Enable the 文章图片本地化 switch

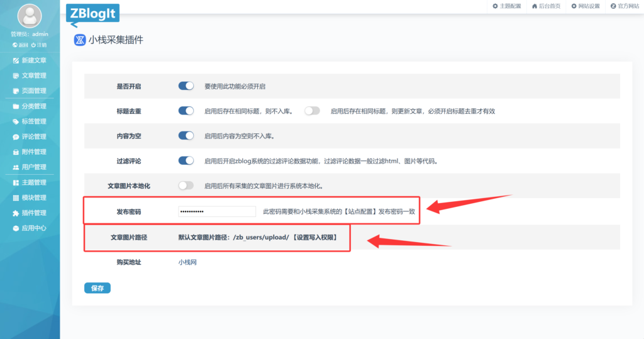(x=186, y=186)
